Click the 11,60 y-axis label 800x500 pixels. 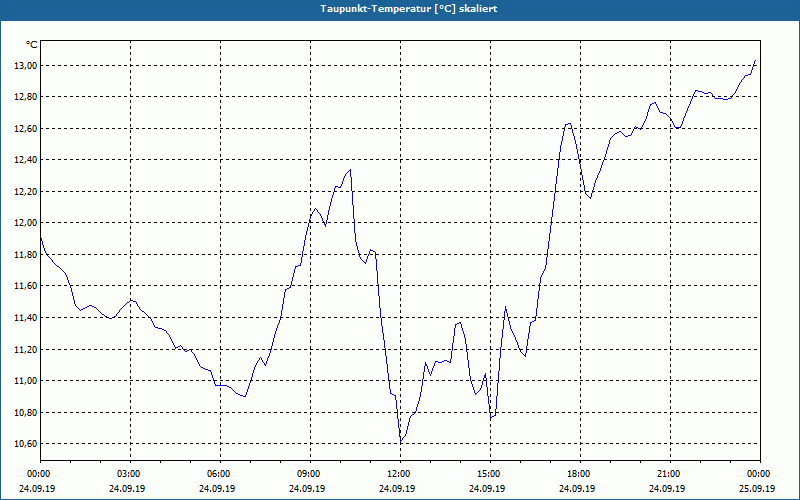pyautogui.click(x=25, y=286)
